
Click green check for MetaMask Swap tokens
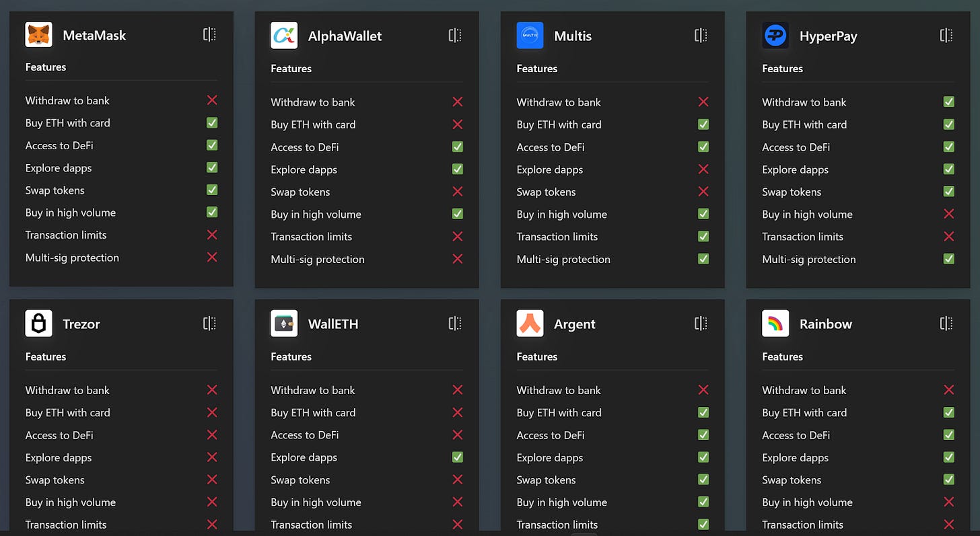[212, 190]
